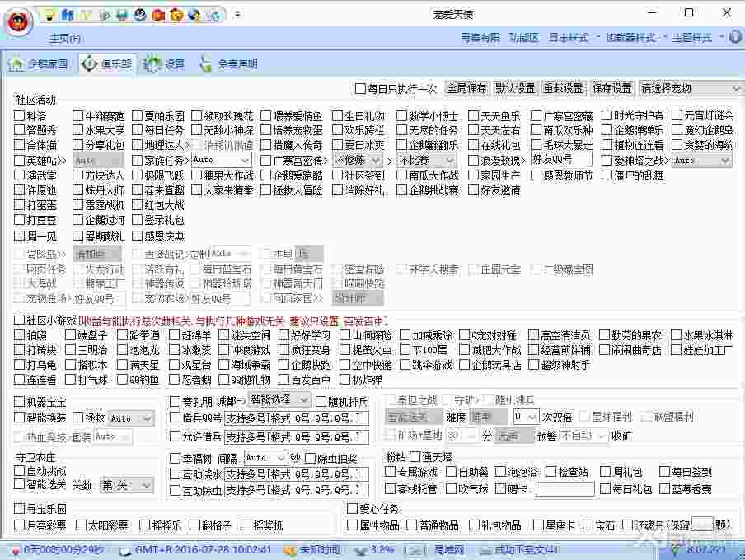Click the 还魂丹 保留 number field
The image size is (745, 560).
702,524
